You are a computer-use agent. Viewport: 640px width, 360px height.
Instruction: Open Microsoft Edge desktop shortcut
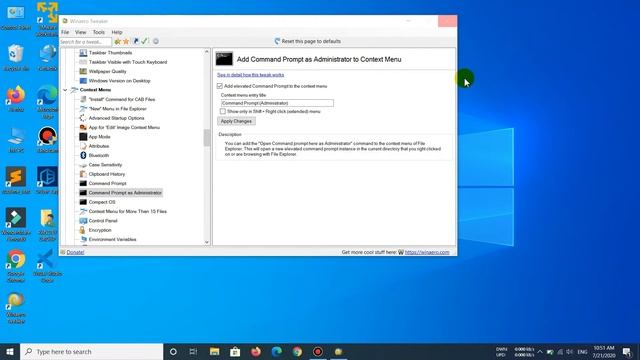click(47, 102)
